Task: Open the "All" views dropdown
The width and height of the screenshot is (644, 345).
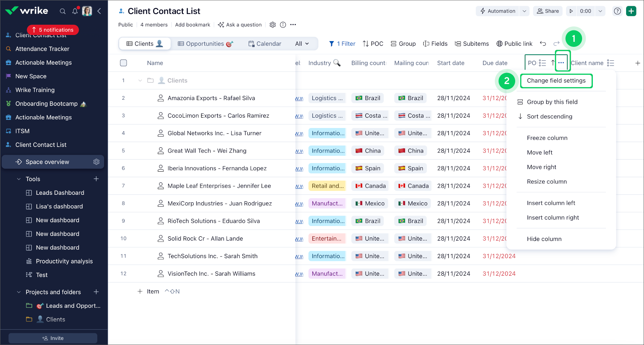Action: point(302,43)
